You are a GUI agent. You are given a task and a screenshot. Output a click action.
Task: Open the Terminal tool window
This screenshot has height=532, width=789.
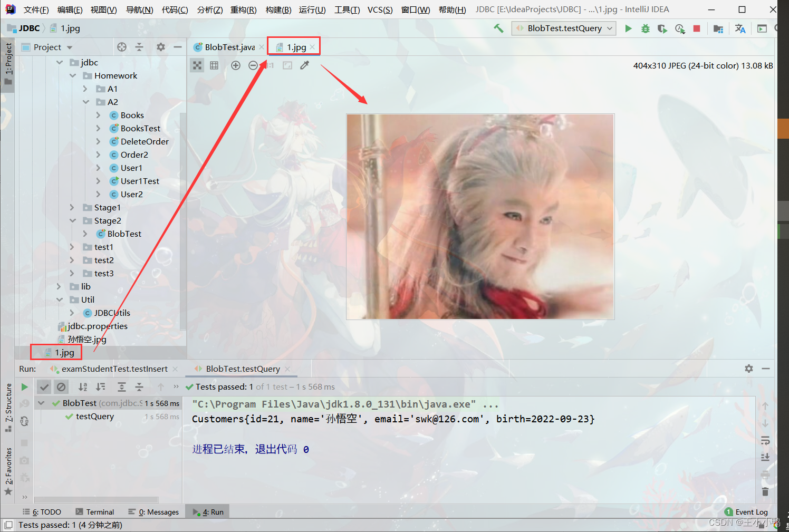click(94, 512)
